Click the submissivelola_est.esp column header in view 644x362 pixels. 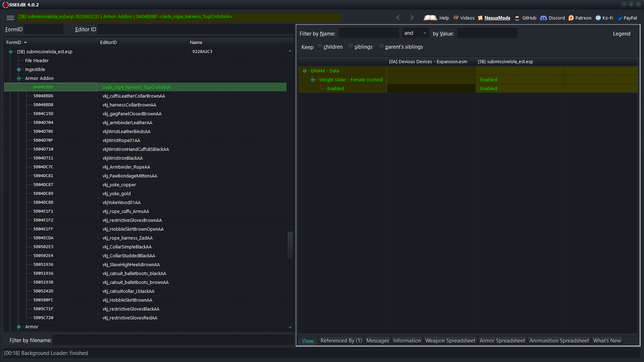[x=520, y=62]
